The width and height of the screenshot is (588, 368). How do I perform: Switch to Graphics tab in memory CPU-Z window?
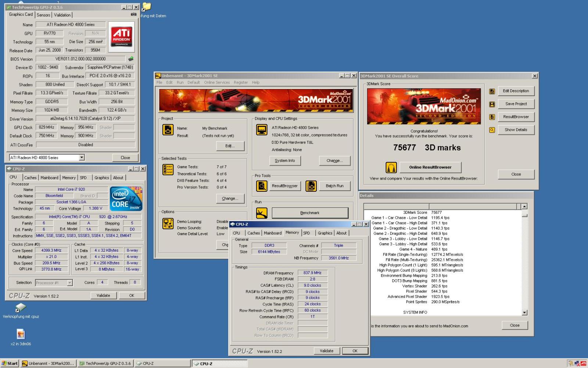click(x=325, y=233)
